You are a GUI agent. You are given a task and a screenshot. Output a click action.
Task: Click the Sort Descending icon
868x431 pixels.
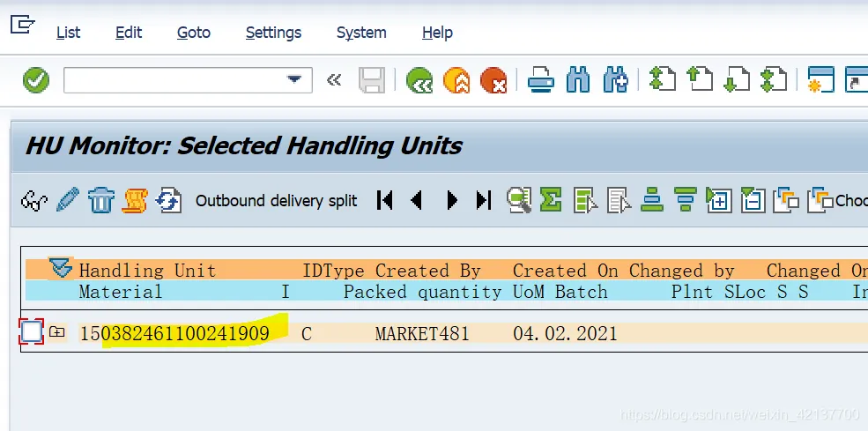click(686, 200)
